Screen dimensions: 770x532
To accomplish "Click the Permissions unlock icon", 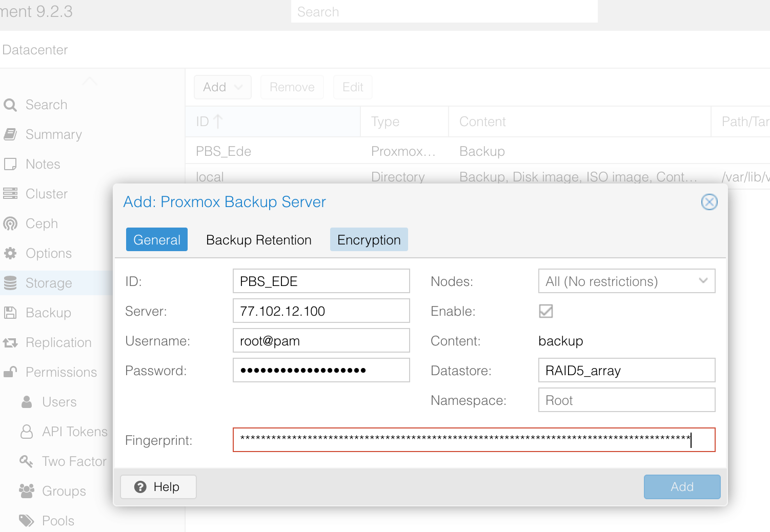I will [10, 372].
